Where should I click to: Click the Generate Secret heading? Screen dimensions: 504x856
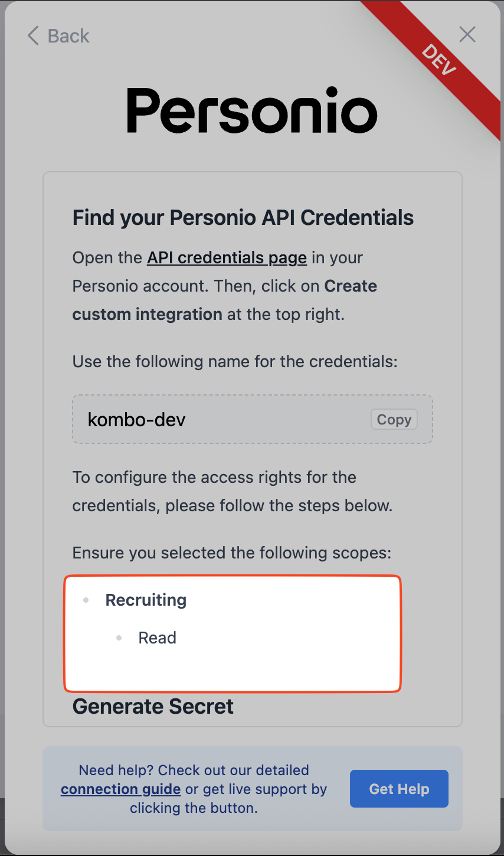(x=153, y=706)
